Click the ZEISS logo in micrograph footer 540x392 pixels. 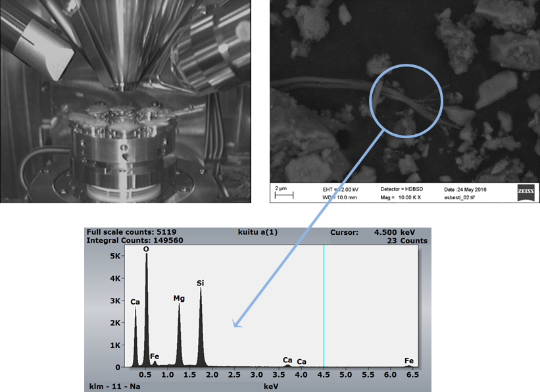click(x=526, y=193)
